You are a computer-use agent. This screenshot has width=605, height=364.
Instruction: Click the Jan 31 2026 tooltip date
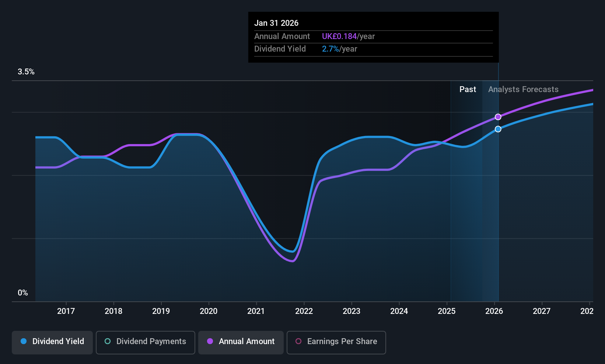276,23
